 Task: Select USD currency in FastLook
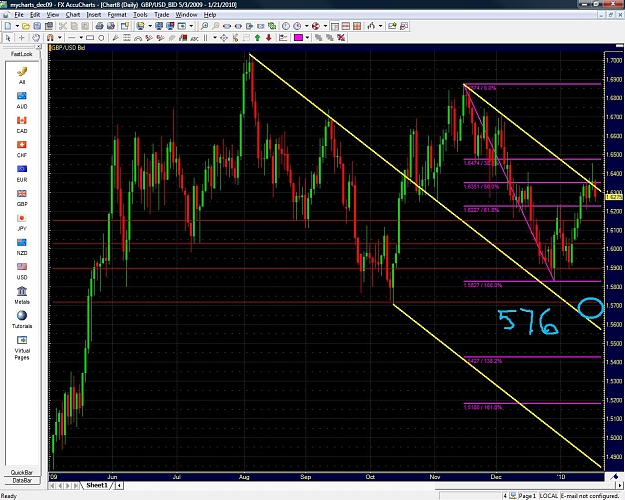(22, 271)
